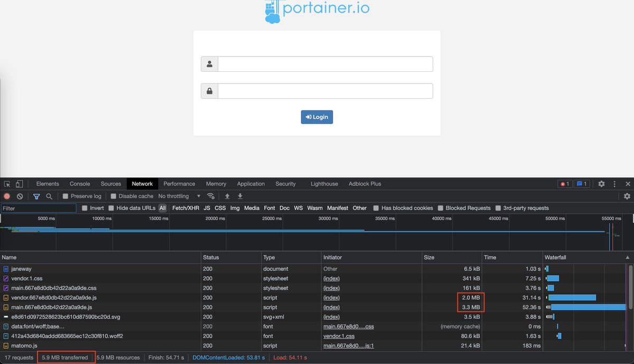
Task: Select the All filter type
Action: pos(163,208)
